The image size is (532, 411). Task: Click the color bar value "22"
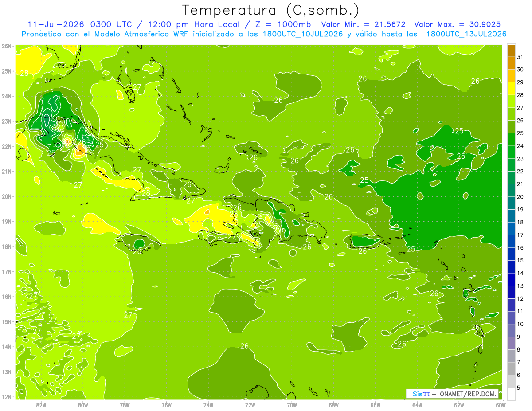tap(520, 172)
